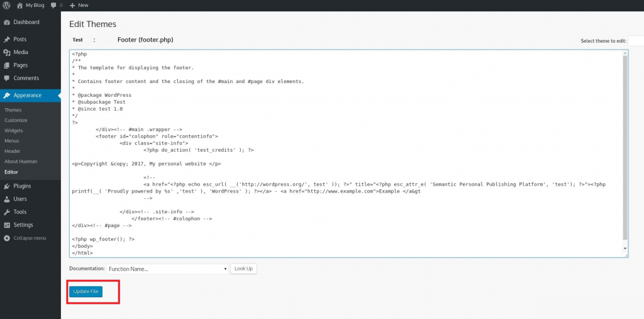This screenshot has height=319, width=644.
Task: Open the Function Name documentation dropdown
Action: (x=167, y=269)
